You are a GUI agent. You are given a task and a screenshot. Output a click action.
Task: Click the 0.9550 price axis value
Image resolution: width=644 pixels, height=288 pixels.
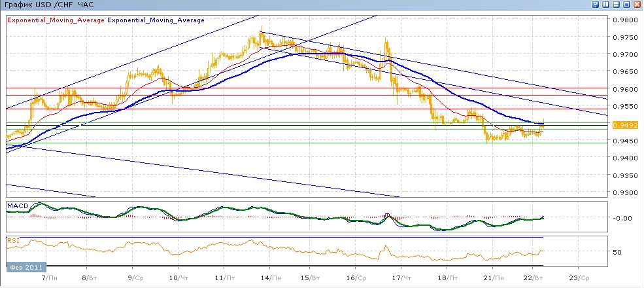624,106
